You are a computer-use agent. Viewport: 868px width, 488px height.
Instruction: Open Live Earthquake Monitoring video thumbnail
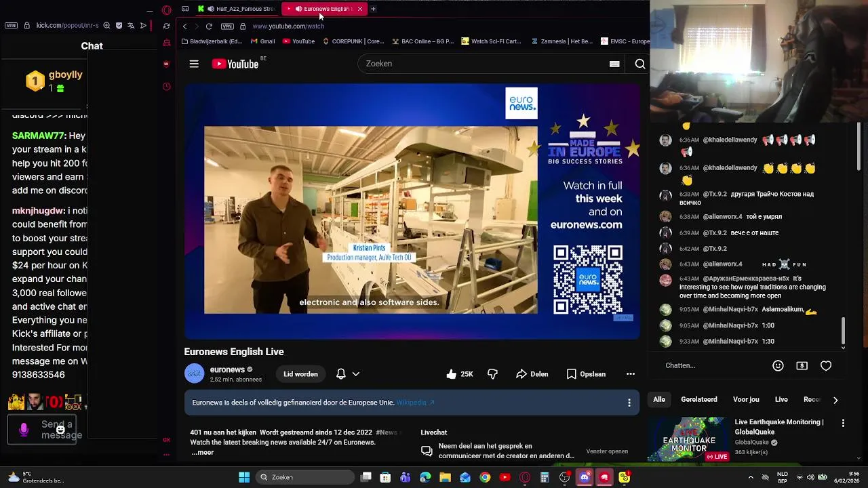[x=689, y=439]
